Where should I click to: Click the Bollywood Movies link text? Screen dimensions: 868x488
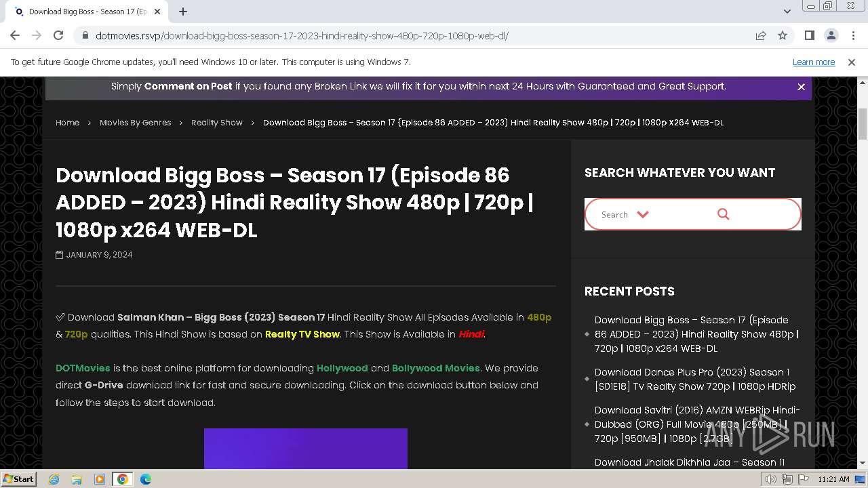pyautogui.click(x=436, y=368)
